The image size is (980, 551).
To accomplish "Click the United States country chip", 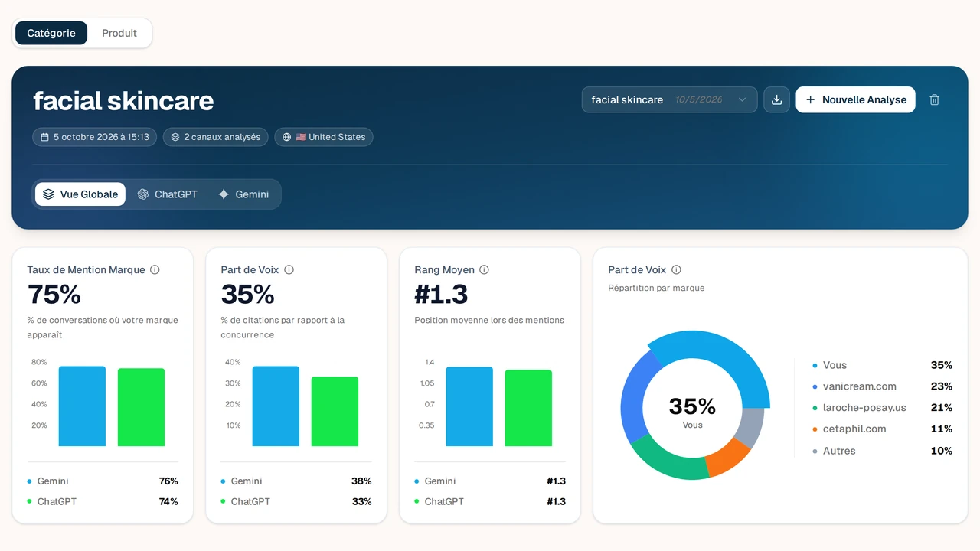I will (x=324, y=137).
